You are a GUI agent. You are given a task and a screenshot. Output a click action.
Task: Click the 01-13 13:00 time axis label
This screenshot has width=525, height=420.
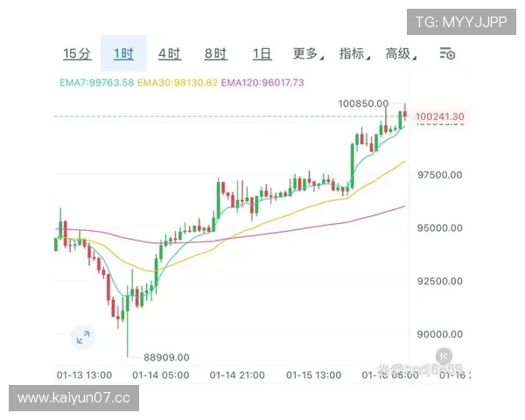[x=84, y=375]
